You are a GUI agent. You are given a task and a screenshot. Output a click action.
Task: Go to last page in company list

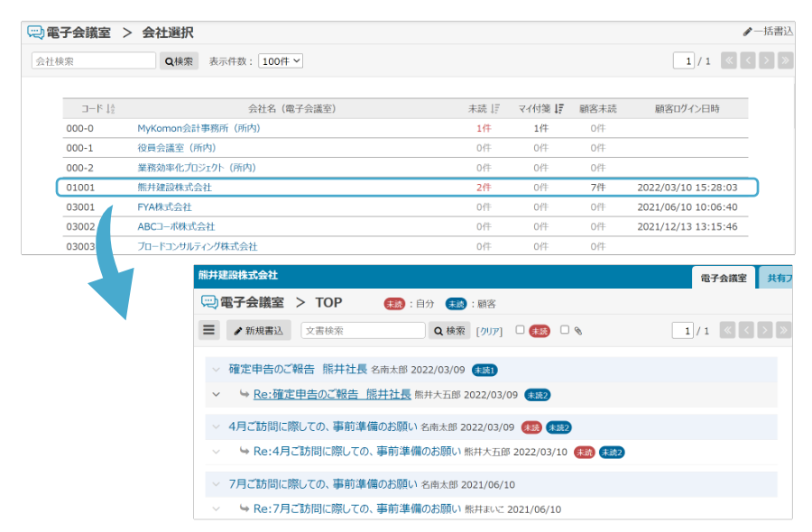click(x=785, y=60)
